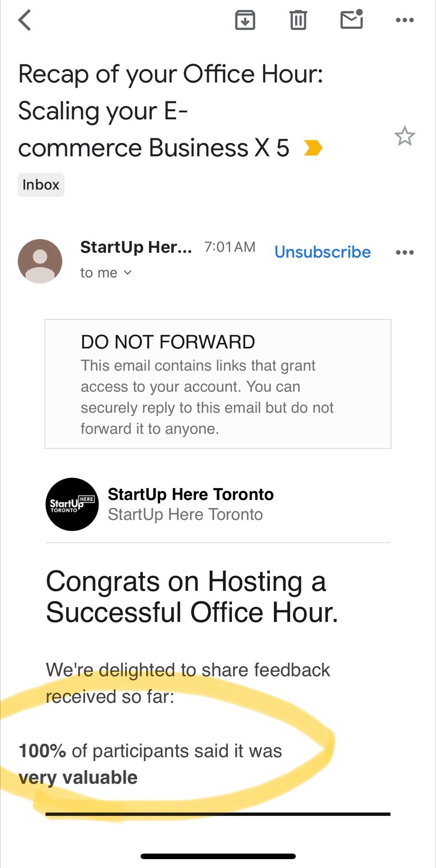Open the Inbox label

tap(41, 185)
